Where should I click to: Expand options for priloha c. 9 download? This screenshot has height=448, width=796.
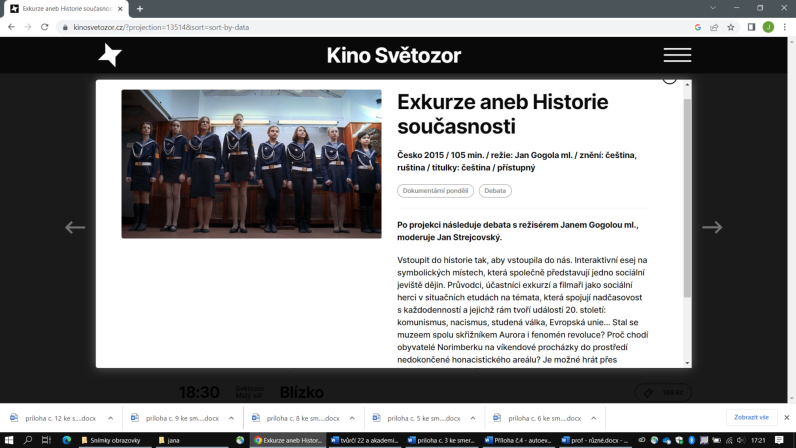pos(231,418)
